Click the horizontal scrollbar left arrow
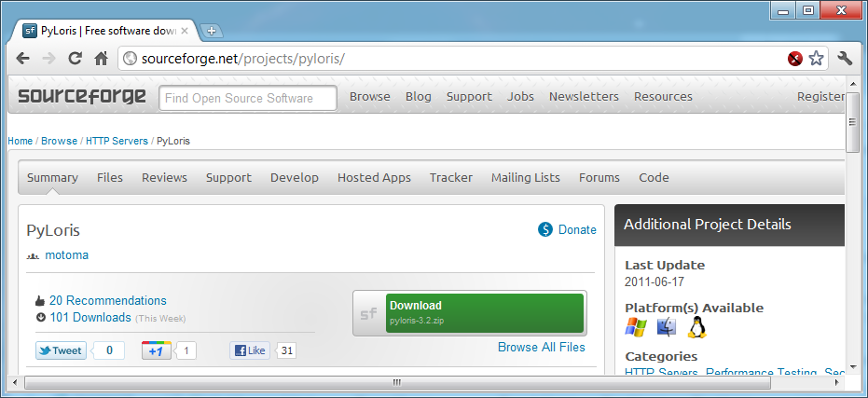The image size is (868, 398). pos(15,382)
